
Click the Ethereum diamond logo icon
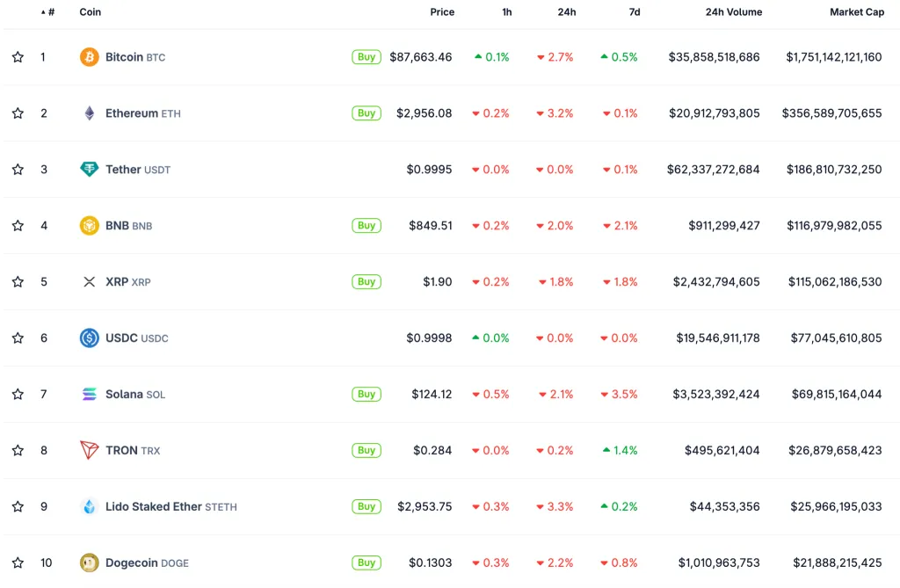(x=90, y=113)
